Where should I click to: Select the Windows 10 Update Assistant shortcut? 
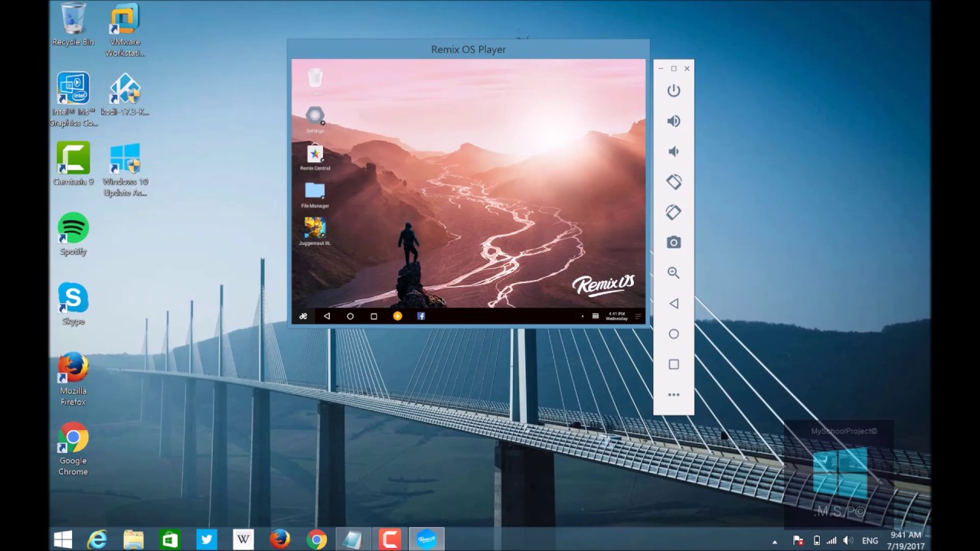pos(125,170)
